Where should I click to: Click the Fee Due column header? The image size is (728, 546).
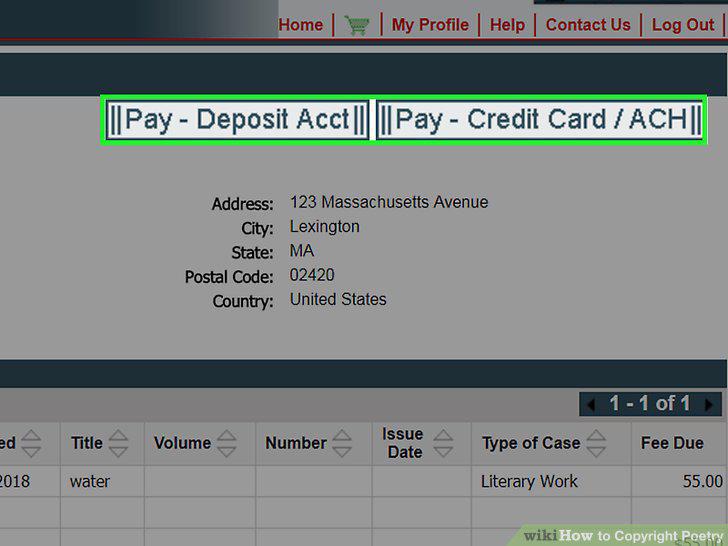coord(672,443)
